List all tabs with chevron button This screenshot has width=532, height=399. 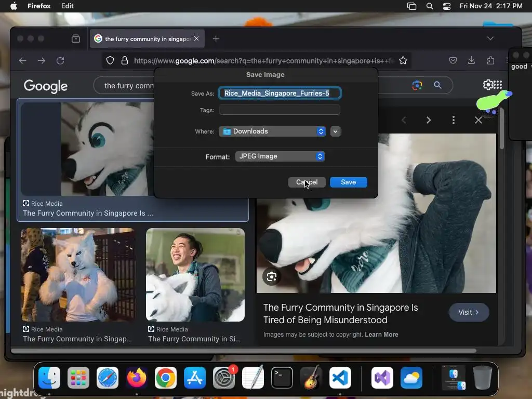click(x=490, y=38)
